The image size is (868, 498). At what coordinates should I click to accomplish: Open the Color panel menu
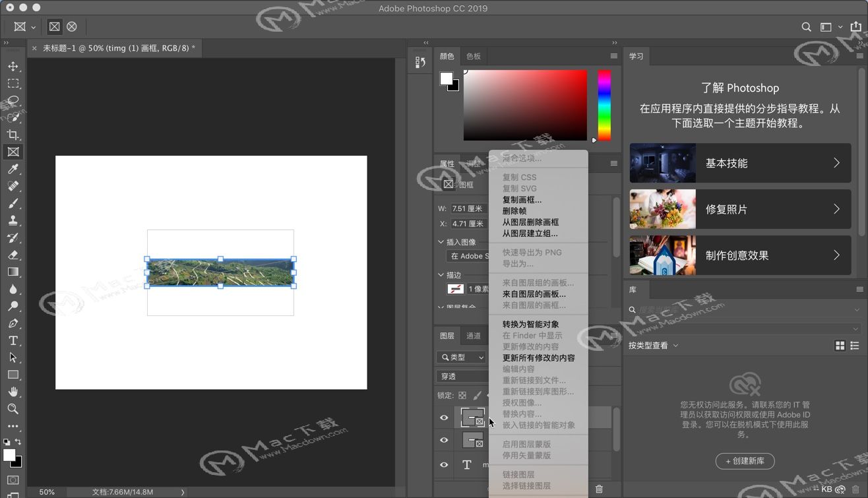[613, 56]
